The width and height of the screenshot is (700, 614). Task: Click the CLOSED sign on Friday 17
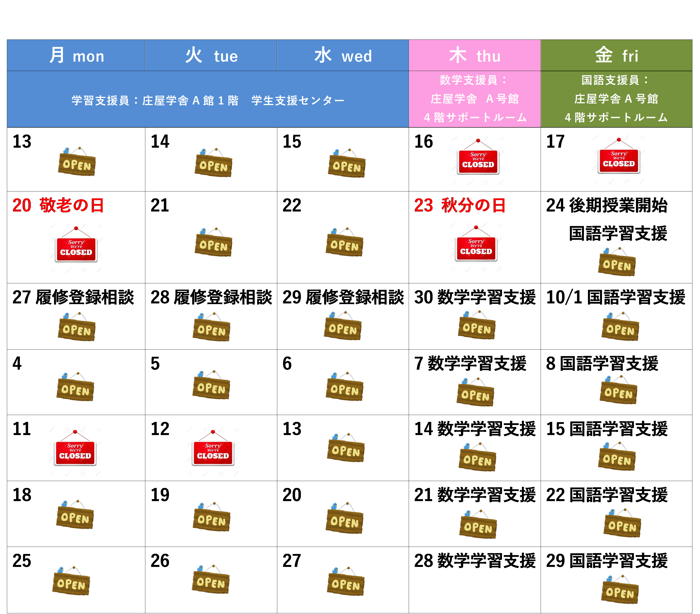point(619,156)
